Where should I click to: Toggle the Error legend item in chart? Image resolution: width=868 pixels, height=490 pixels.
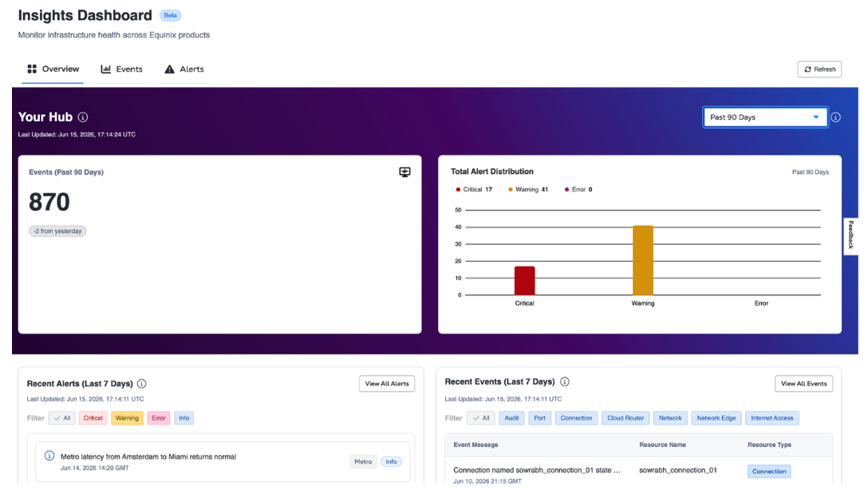click(578, 189)
